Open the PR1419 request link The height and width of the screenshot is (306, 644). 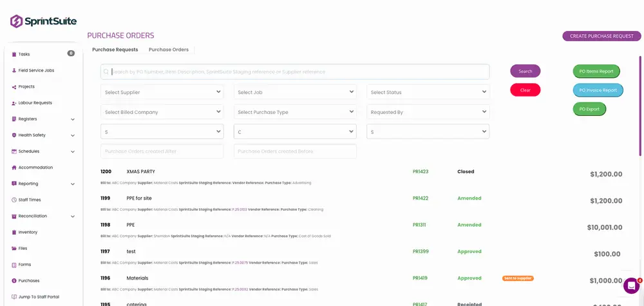click(x=420, y=278)
